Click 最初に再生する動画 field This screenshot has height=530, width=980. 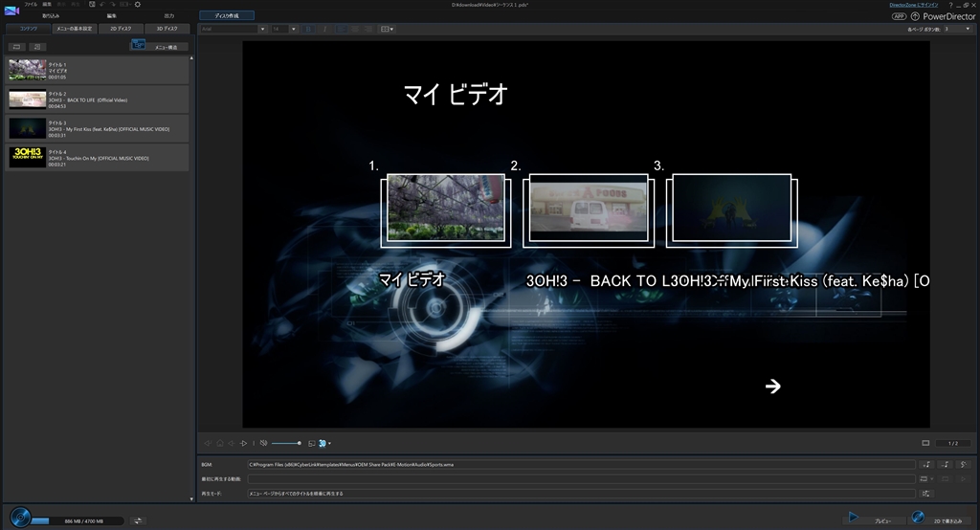(x=581, y=478)
